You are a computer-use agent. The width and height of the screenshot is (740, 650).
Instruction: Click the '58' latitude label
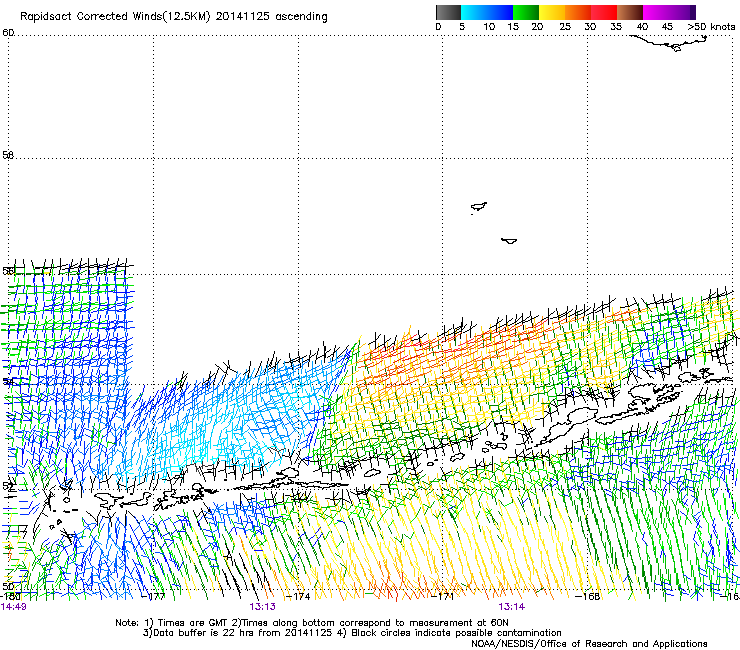coord(8,155)
